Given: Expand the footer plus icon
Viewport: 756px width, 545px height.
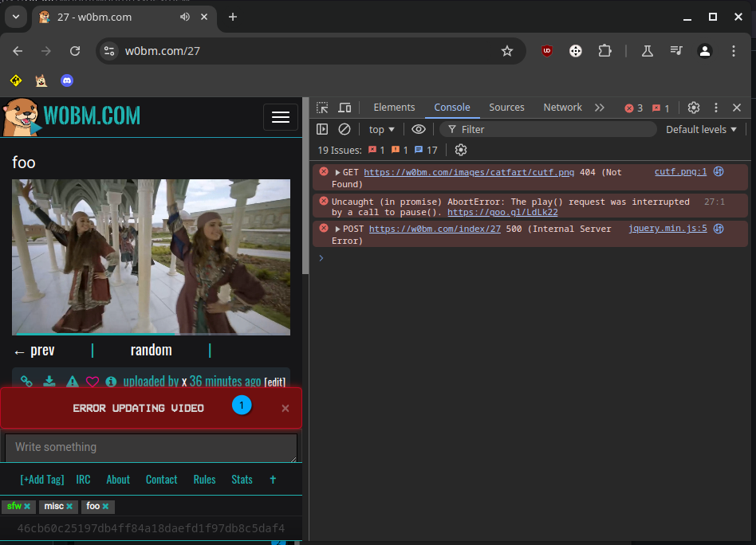Looking at the screenshot, I should click(x=273, y=480).
